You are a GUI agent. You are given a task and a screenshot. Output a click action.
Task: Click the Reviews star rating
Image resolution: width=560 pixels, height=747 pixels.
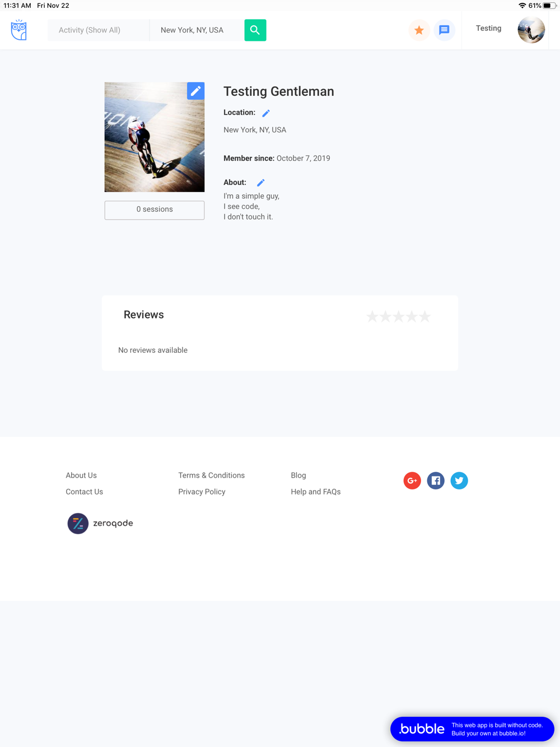pos(399,316)
